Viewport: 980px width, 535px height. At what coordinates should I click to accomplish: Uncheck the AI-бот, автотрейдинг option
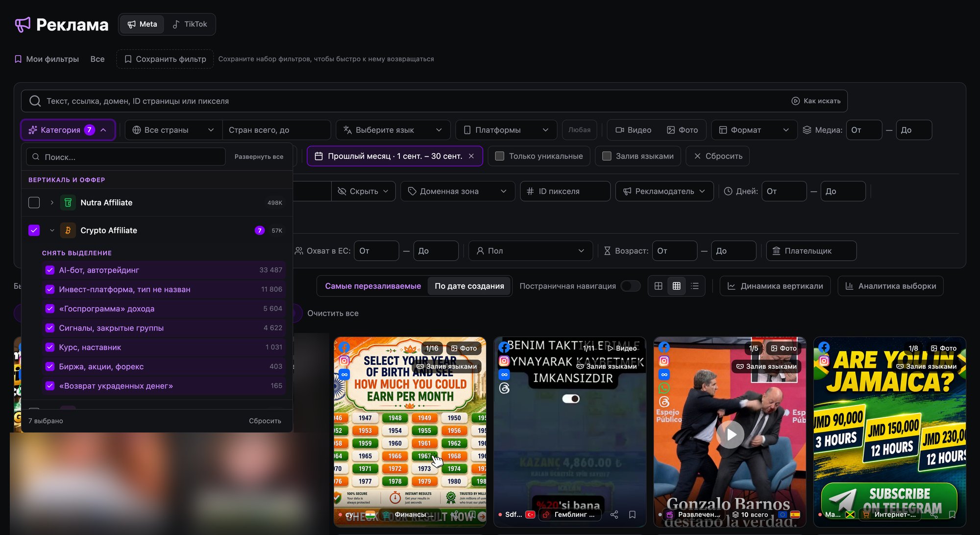[x=49, y=270]
